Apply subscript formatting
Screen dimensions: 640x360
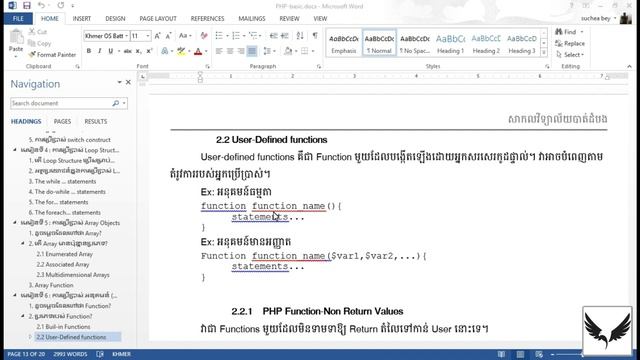[x=138, y=51]
